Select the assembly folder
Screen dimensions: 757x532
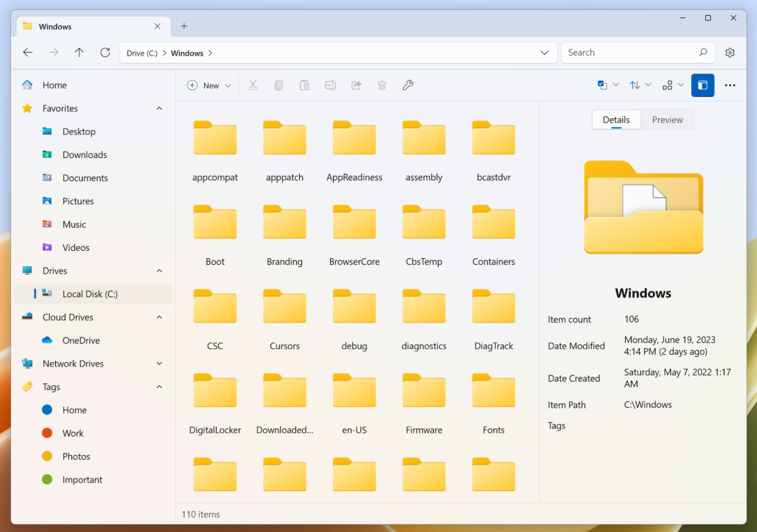(424, 152)
